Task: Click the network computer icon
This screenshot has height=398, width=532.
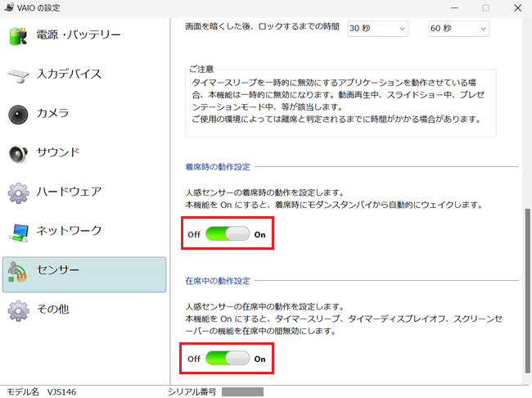Action: point(18,233)
